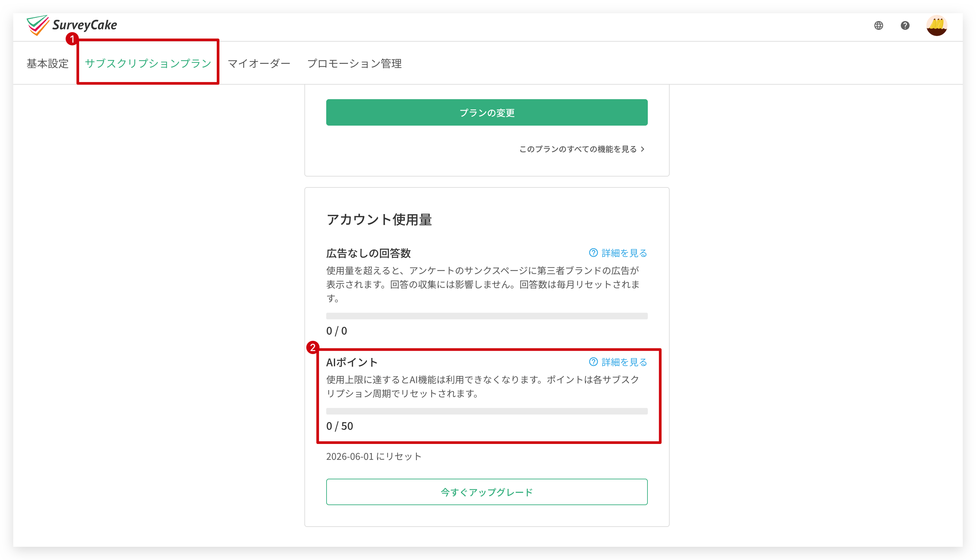Click the 今すぐアップグレード button
The height and width of the screenshot is (560, 976).
pos(487,492)
